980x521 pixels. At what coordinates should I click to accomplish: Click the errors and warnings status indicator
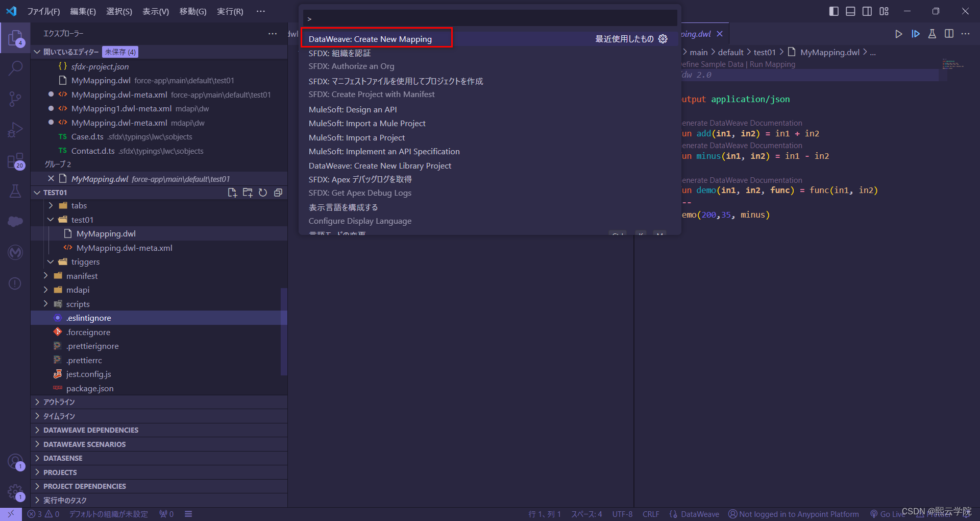pyautogui.click(x=43, y=514)
